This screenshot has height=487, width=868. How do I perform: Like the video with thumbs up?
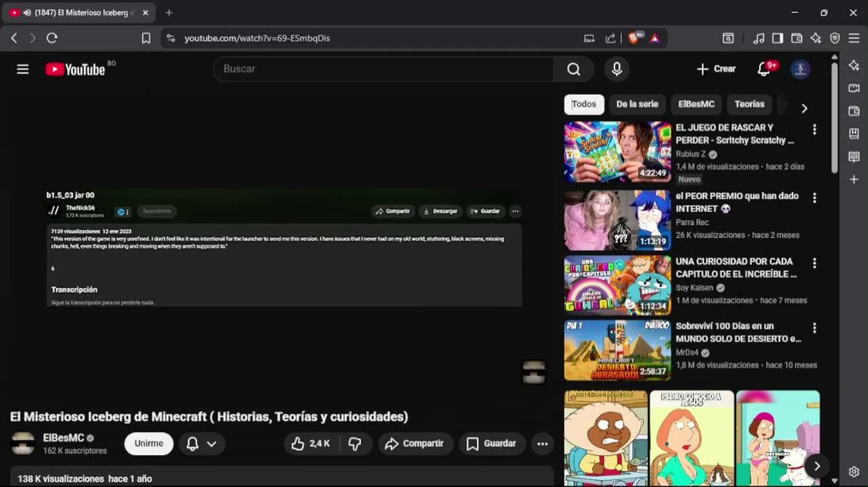(310, 444)
